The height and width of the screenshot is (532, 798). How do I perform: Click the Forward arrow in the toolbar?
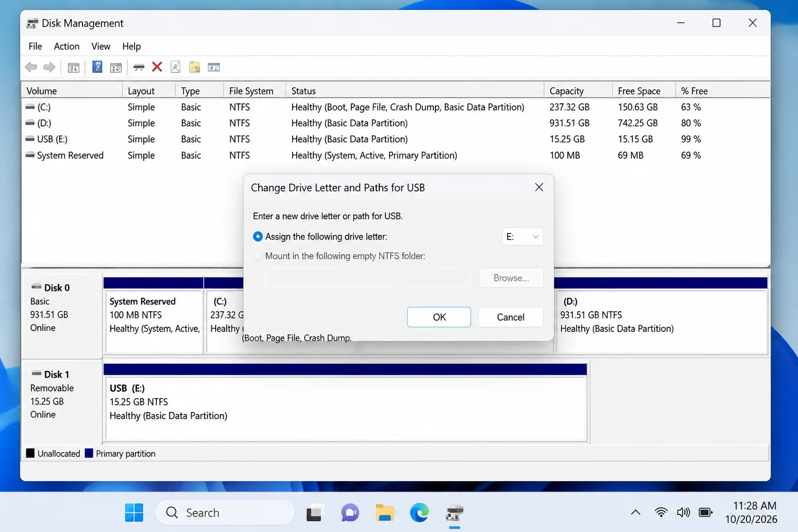point(49,67)
